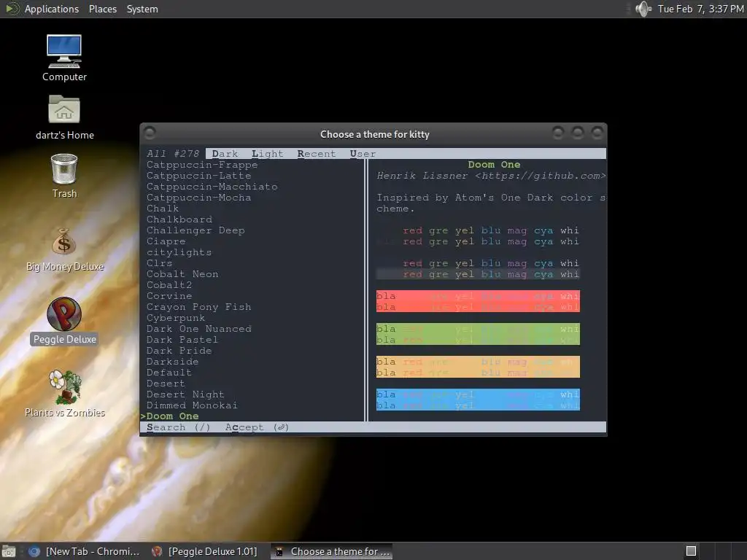Click the volume speaker icon in panel
Image resolution: width=747 pixels, height=560 pixels.
tap(643, 9)
